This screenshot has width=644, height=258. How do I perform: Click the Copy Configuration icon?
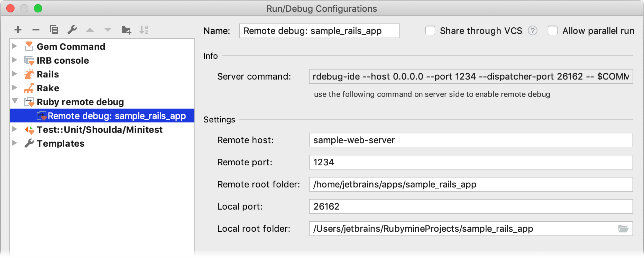pyautogui.click(x=54, y=30)
